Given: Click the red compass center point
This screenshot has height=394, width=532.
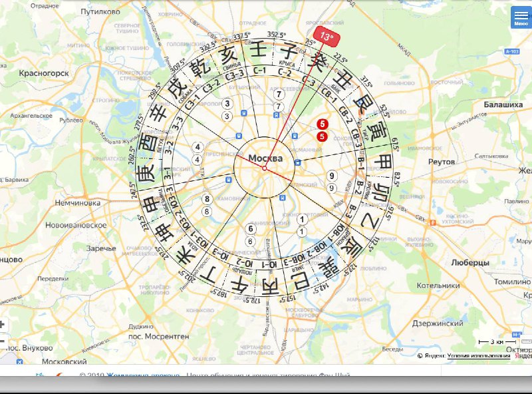Looking at the screenshot, I should coord(264,168).
